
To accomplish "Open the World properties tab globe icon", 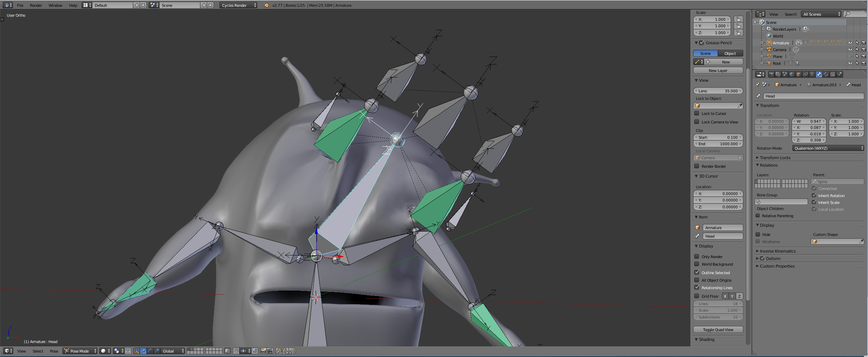I will (792, 74).
